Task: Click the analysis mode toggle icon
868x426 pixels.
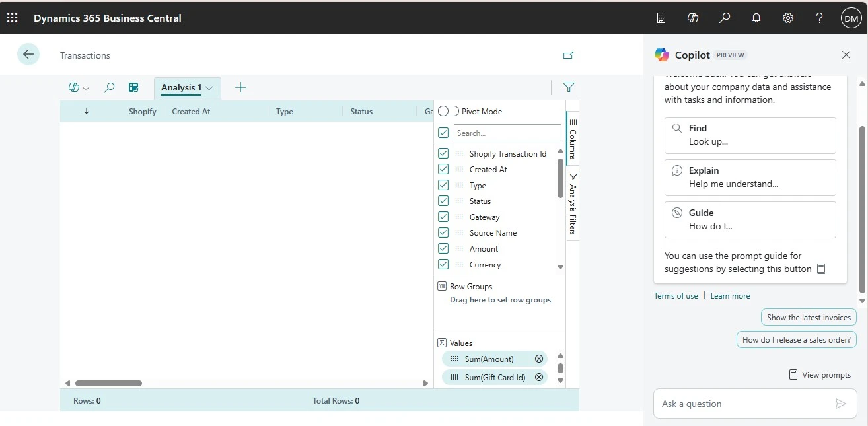Action: click(133, 87)
